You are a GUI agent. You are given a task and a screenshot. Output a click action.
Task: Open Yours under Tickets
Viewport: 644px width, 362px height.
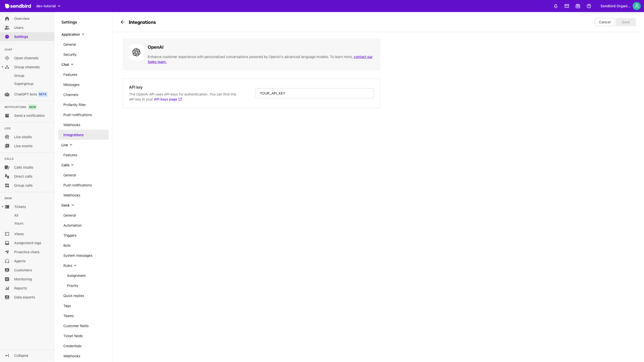tap(19, 224)
